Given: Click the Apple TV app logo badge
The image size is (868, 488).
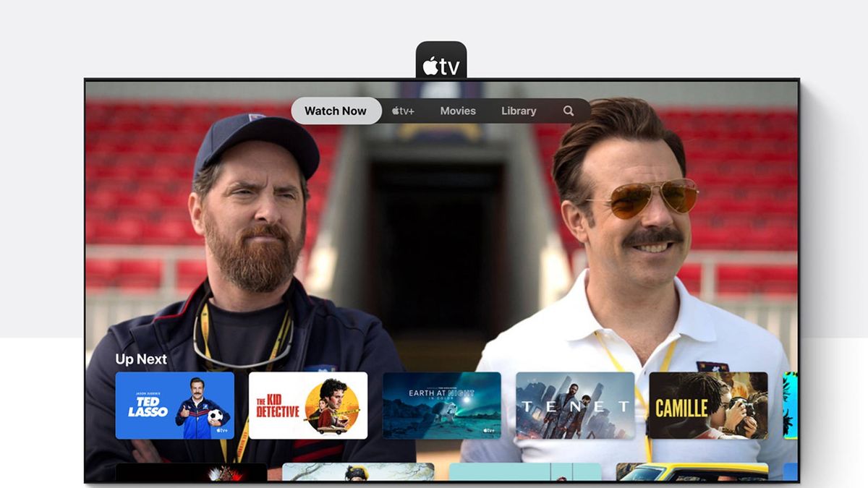Looking at the screenshot, I should click(441, 60).
